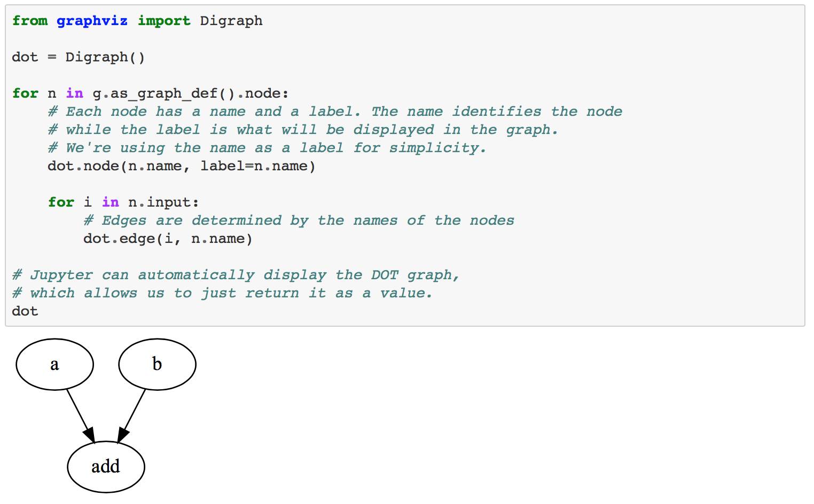This screenshot has width=814, height=504.
Task: Place cursor on the "dot.edge(i, n.name)" line
Action: pos(168,239)
